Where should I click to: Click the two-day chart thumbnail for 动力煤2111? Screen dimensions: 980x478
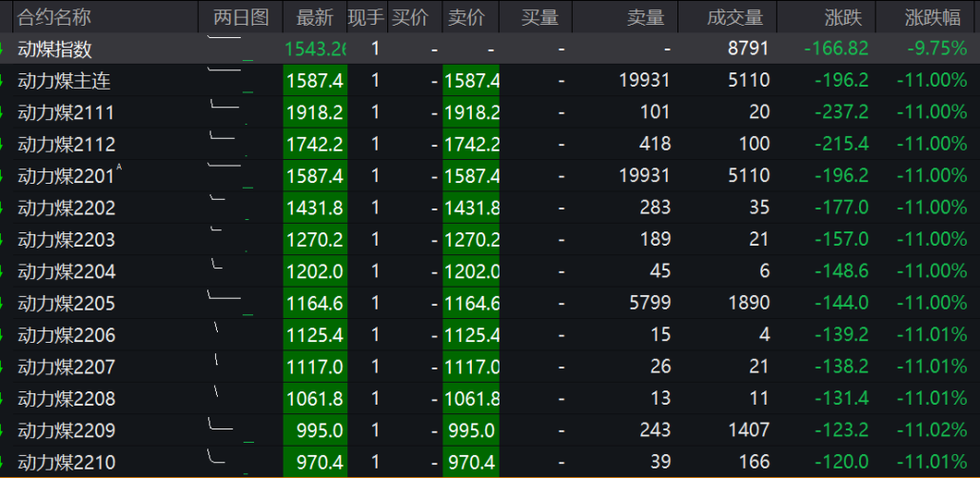(229, 112)
